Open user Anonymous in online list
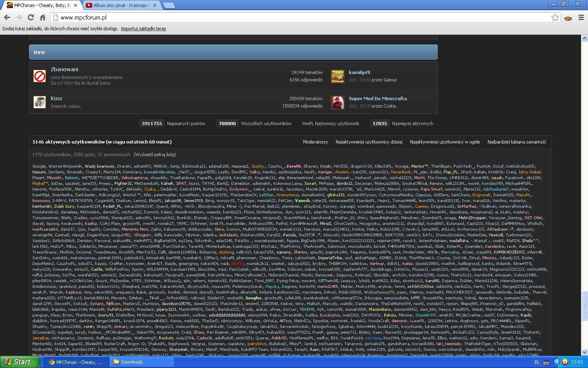 pyautogui.click(x=287, y=195)
